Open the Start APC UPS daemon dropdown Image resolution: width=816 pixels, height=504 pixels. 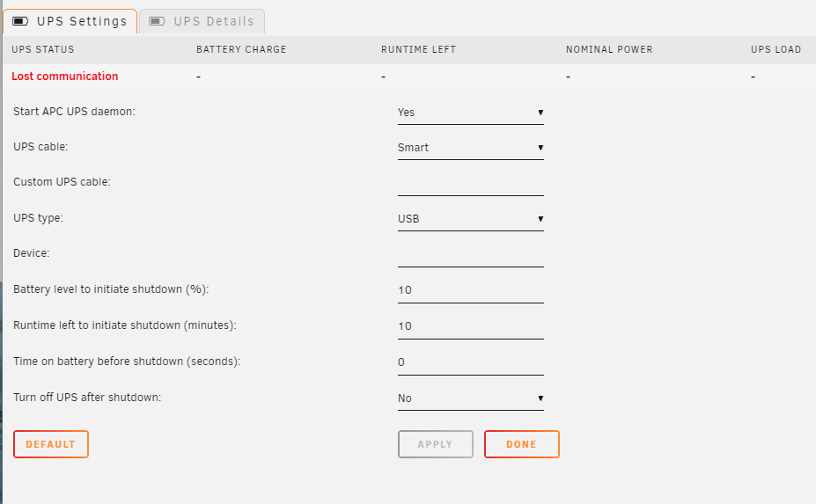pyautogui.click(x=470, y=113)
